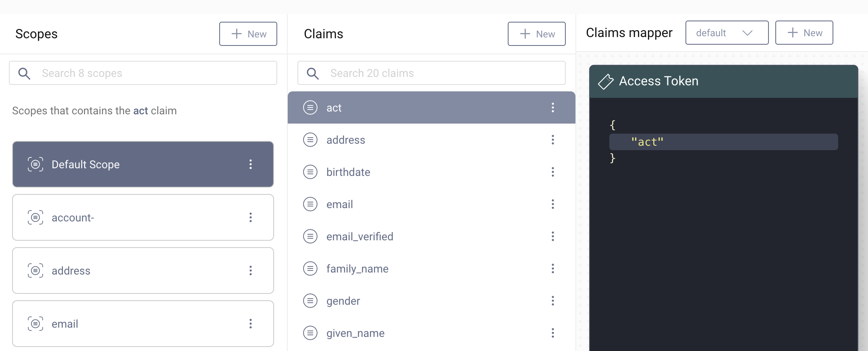Create a new scope with New button
Viewport: 868px width, 351px height.
click(248, 34)
